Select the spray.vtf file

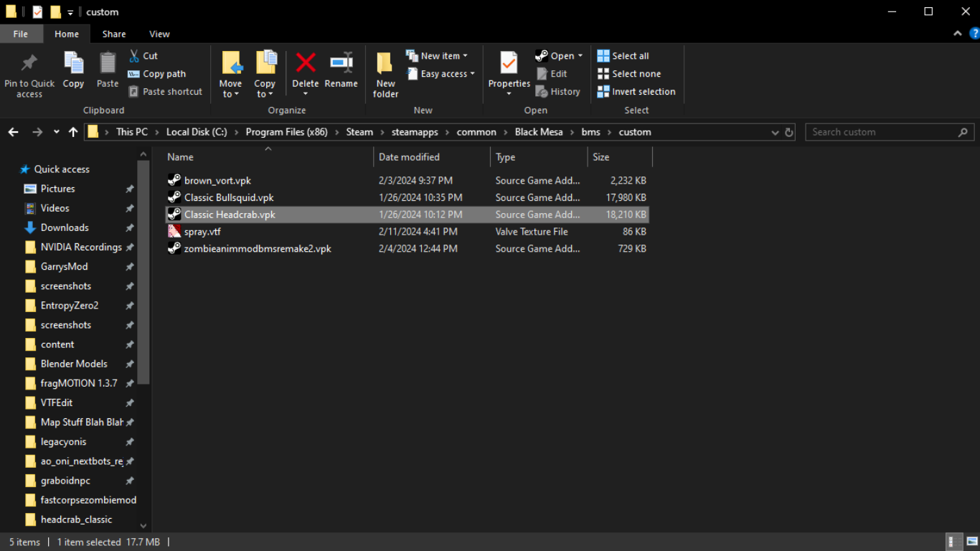[407, 232]
